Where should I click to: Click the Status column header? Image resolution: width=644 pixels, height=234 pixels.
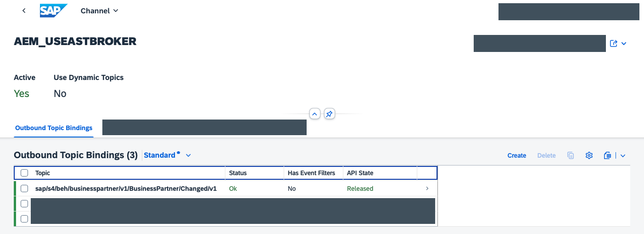coord(238,173)
